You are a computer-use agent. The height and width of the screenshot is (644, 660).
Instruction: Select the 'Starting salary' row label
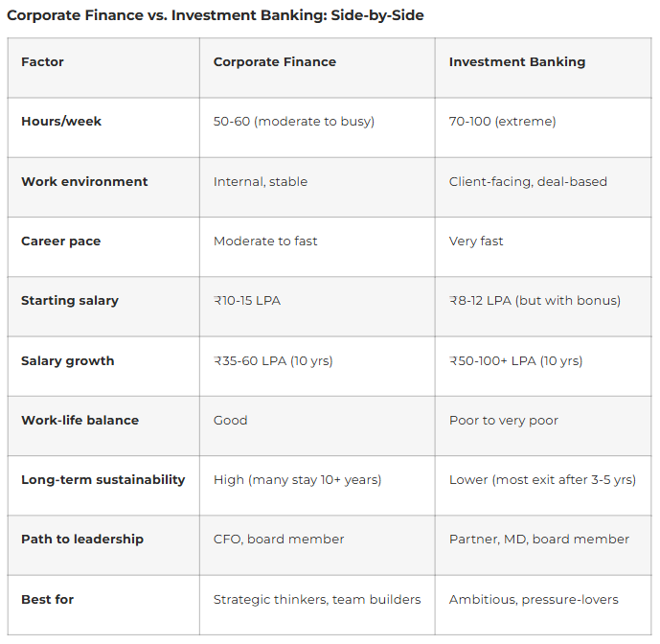(x=70, y=301)
